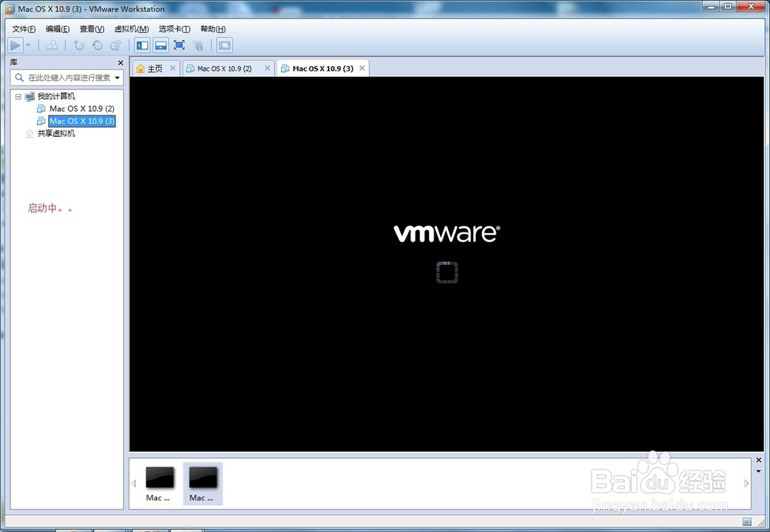Viewport: 770px width, 532px height.
Task: Click the revert to snapshot toolbar icon
Action: pos(97,45)
